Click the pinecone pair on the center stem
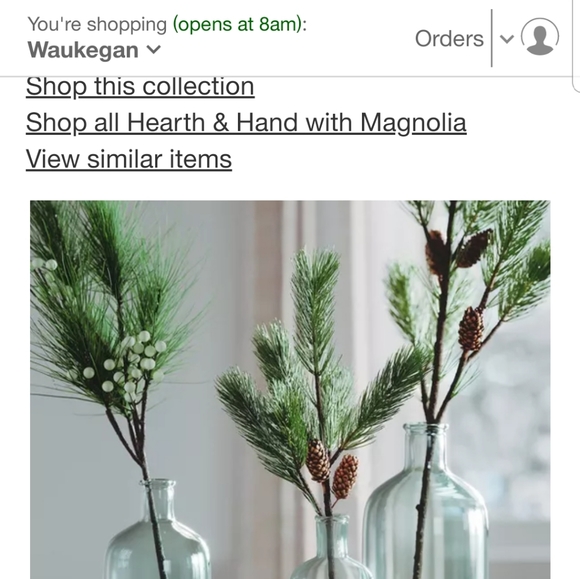 click(332, 468)
